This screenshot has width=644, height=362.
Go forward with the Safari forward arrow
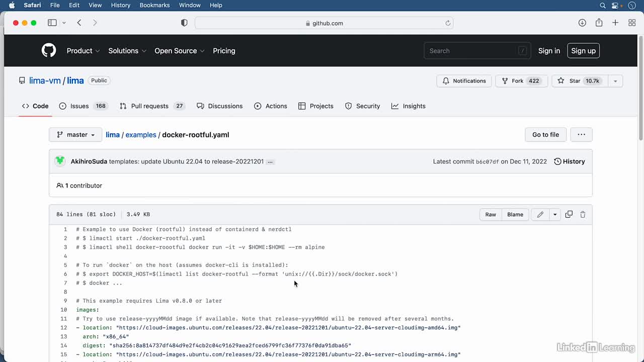point(95,23)
